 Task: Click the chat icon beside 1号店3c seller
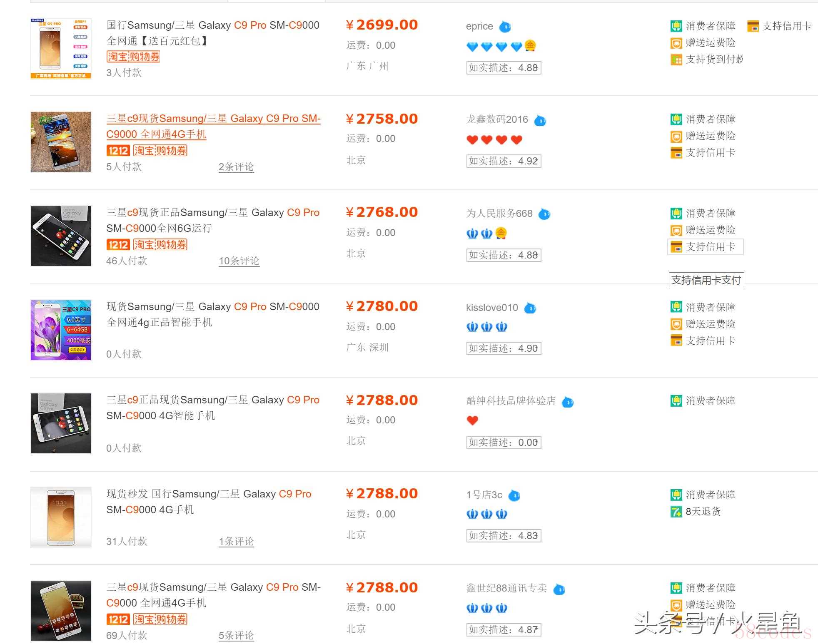pyautogui.click(x=514, y=495)
